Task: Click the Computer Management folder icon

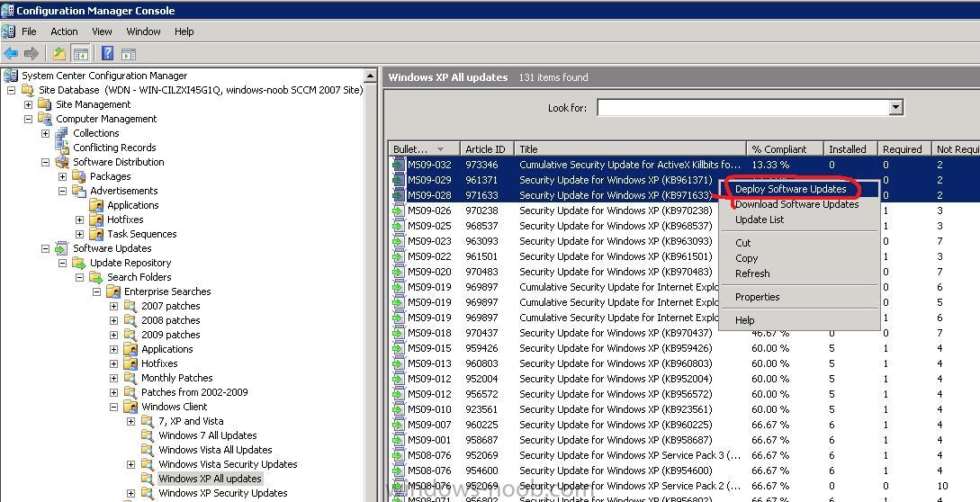Action: (x=45, y=119)
